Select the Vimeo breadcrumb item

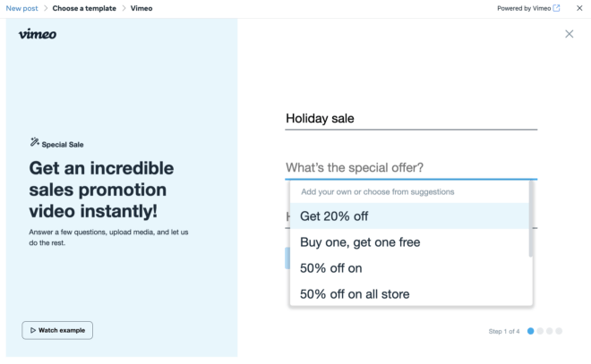141,8
